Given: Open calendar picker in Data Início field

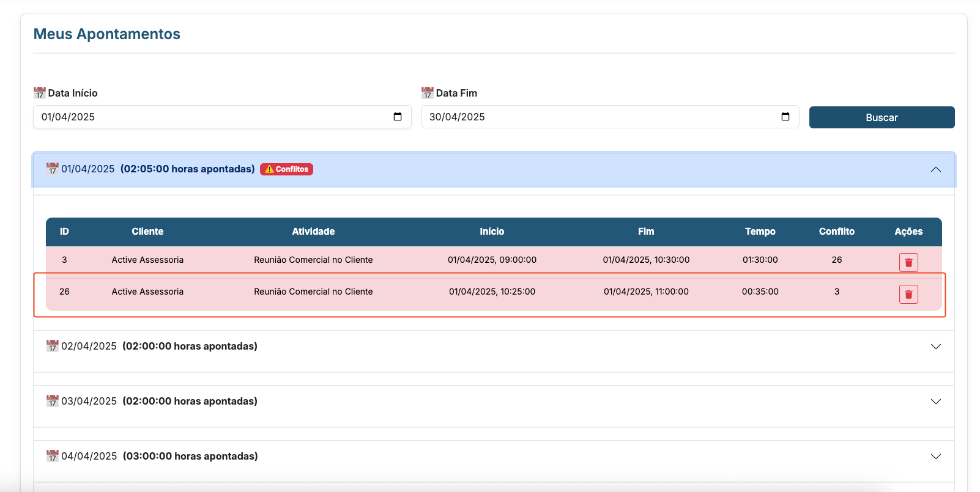Looking at the screenshot, I should [x=398, y=117].
